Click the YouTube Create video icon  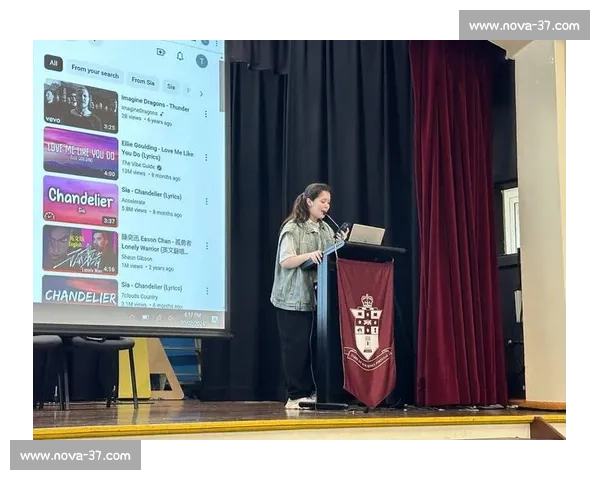click(x=161, y=52)
